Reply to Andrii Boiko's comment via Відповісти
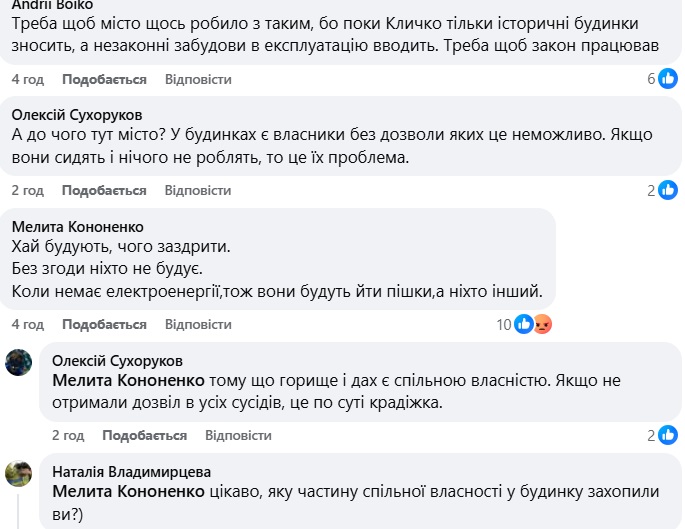The width and height of the screenshot is (685, 529). [198, 79]
